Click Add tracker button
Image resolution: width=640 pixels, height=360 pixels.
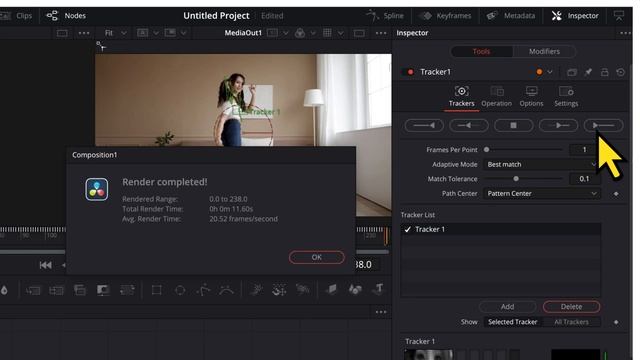(507, 307)
